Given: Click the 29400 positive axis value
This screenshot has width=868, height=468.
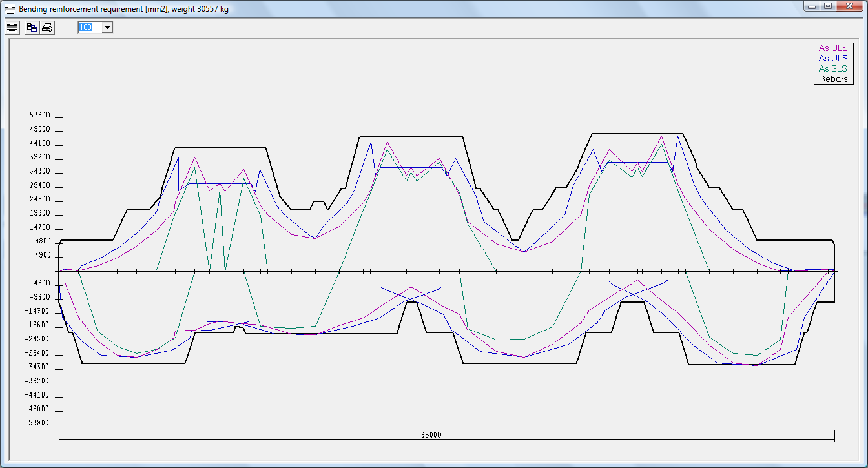Looking at the screenshot, I should coord(40,185).
